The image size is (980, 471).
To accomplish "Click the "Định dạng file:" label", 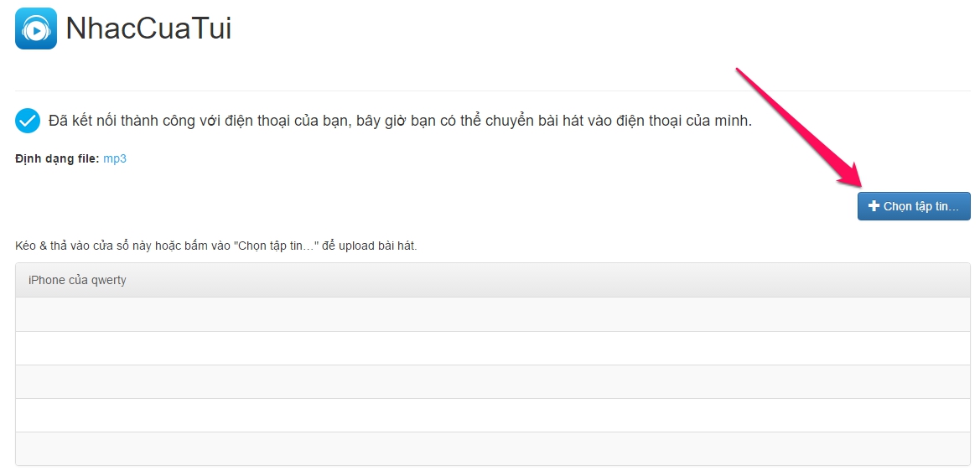I will pyautogui.click(x=57, y=158).
